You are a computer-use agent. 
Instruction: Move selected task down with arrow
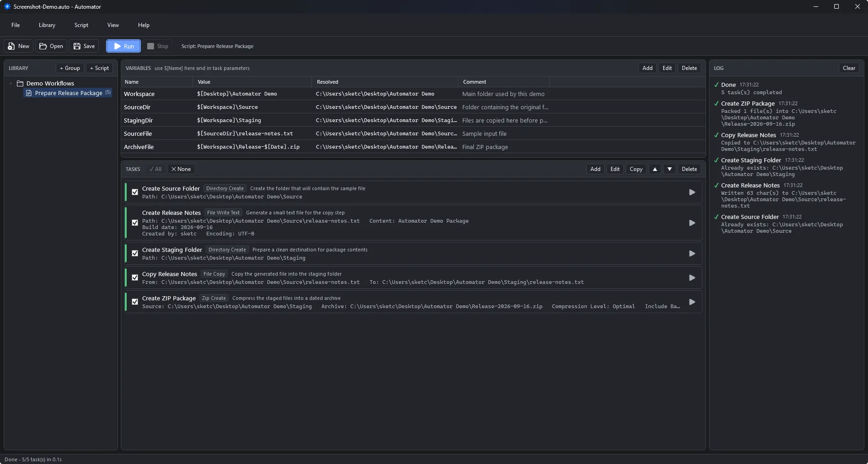(x=670, y=169)
